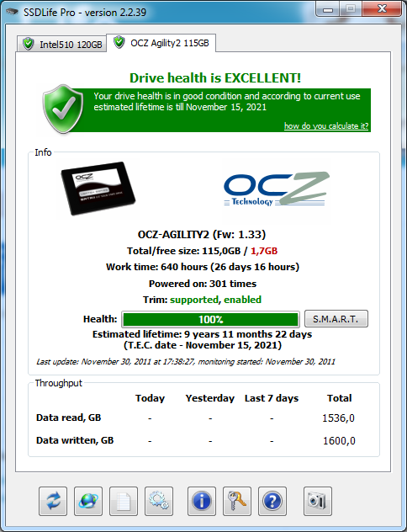Viewport: 407px width, 532px height.
Task: Close the SSDLife Pro window
Action: tap(382, 8)
